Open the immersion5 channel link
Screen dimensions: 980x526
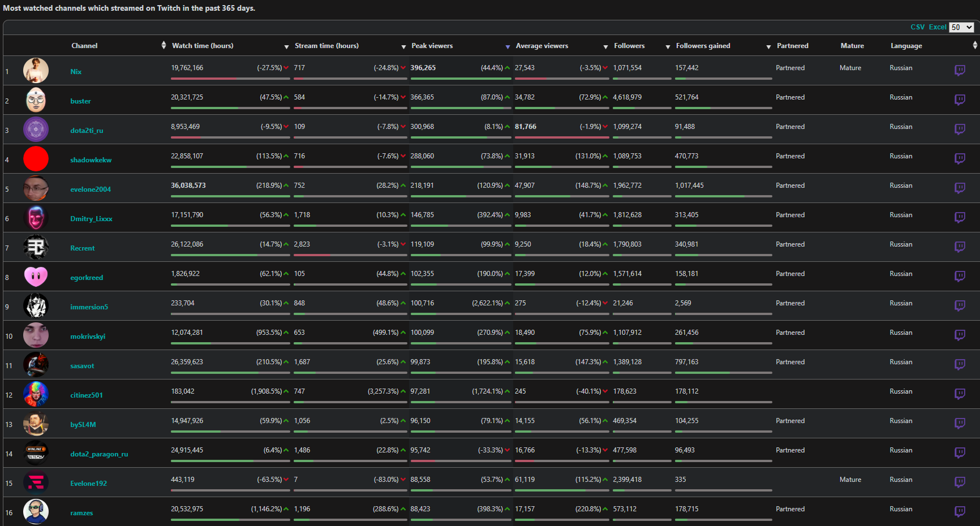pyautogui.click(x=89, y=307)
